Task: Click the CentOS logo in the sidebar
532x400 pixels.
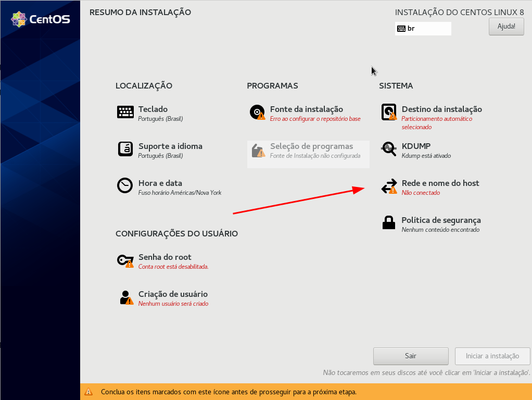Action: pos(41,19)
